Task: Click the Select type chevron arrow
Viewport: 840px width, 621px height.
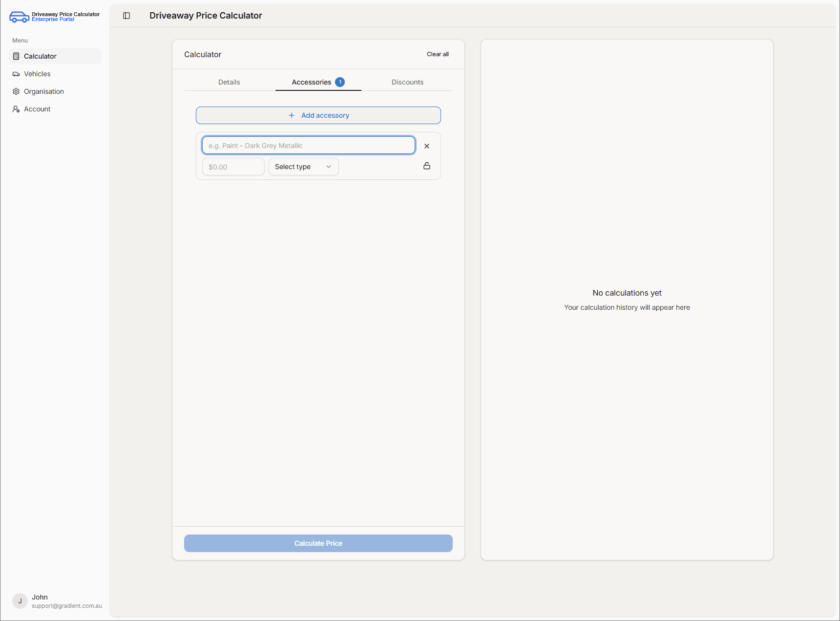Action: [329, 167]
